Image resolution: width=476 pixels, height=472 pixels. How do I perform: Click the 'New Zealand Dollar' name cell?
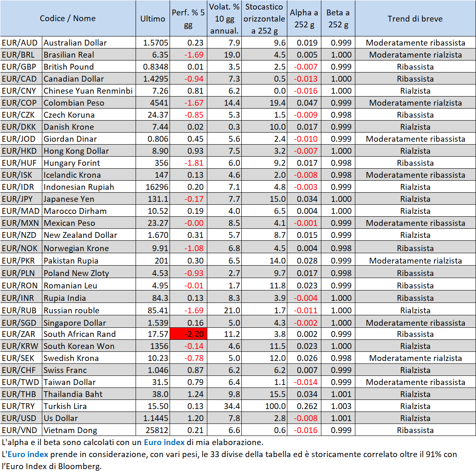tap(89, 235)
